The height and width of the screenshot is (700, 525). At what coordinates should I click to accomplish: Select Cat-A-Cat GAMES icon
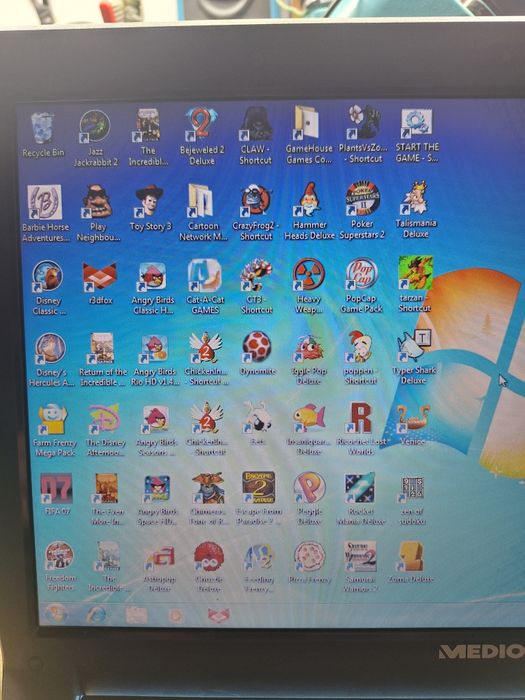204,275
